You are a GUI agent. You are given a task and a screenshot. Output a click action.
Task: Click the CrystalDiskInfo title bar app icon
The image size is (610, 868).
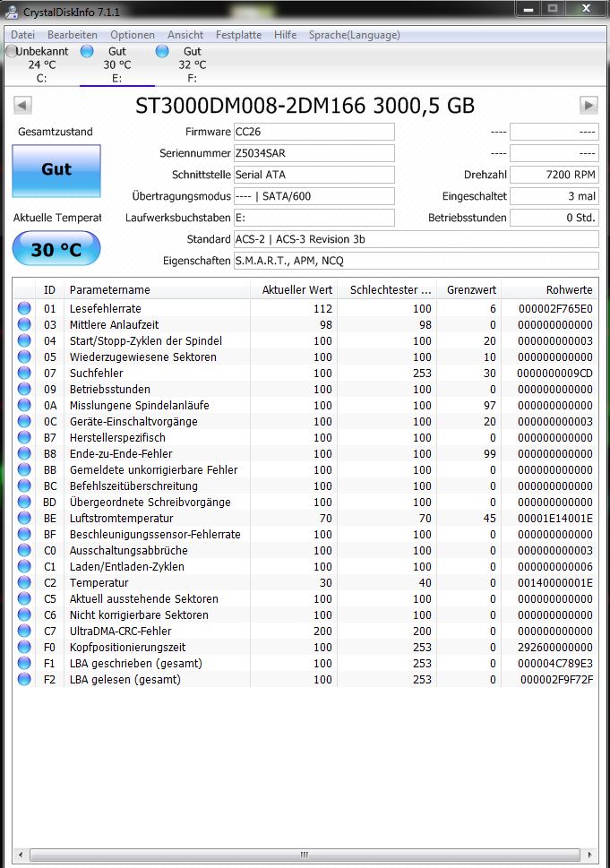pyautogui.click(x=11, y=11)
